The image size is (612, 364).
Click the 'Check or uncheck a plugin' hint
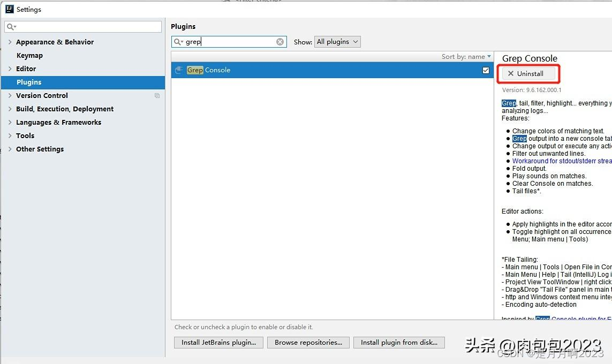click(x=244, y=327)
